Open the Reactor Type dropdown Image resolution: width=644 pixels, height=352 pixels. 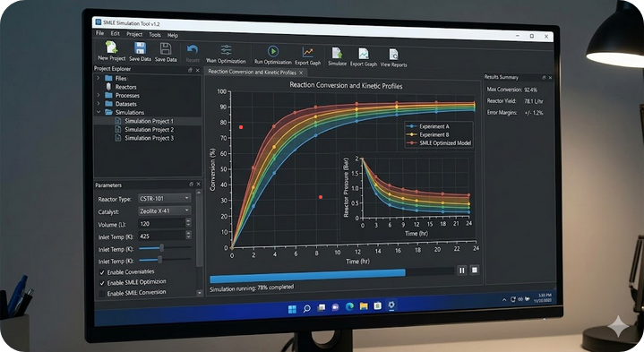coord(165,198)
